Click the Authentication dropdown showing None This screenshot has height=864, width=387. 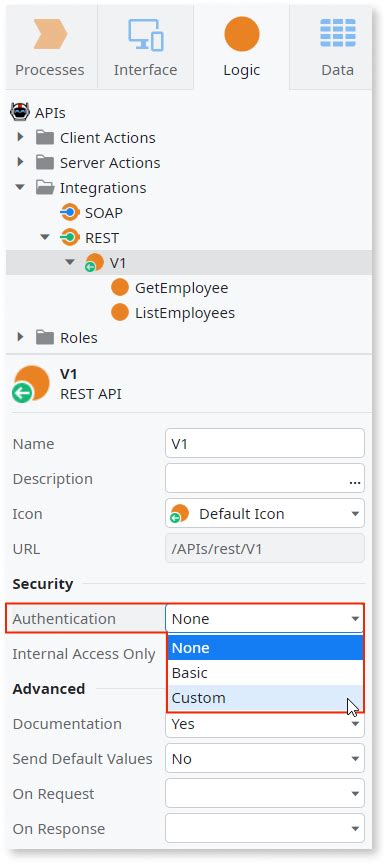point(265,619)
